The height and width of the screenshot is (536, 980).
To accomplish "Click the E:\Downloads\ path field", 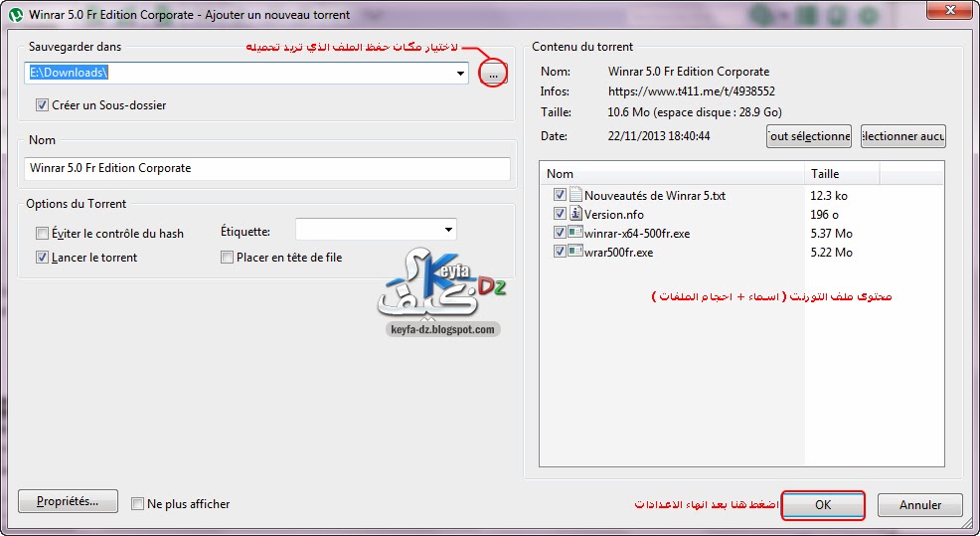I will click(x=246, y=74).
